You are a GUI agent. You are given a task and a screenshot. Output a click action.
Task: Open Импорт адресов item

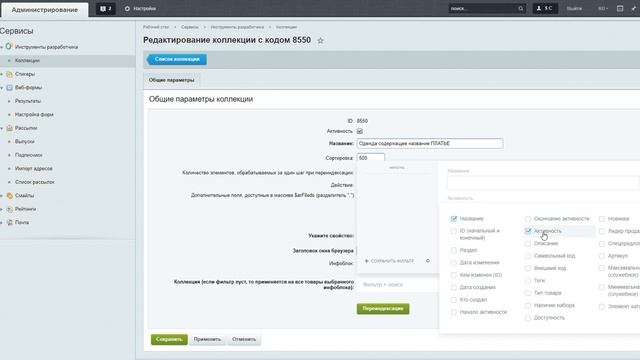pos(33,169)
